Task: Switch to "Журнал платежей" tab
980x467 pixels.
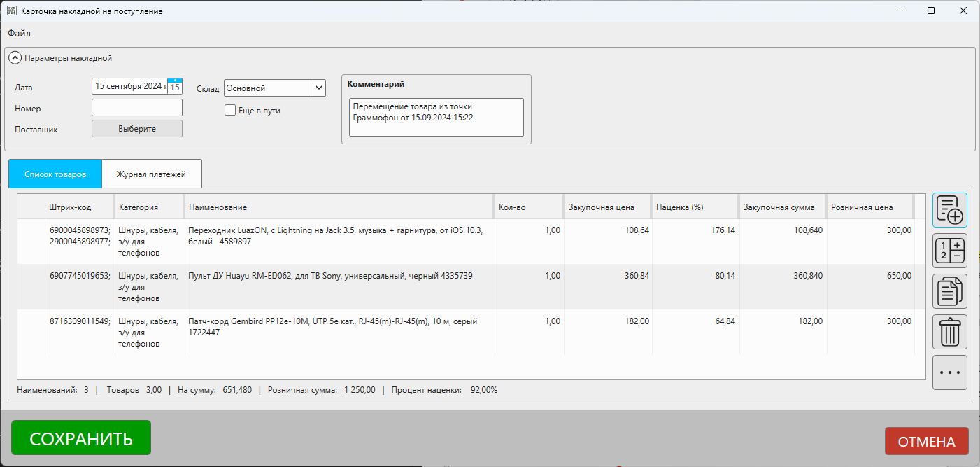Action: point(151,174)
